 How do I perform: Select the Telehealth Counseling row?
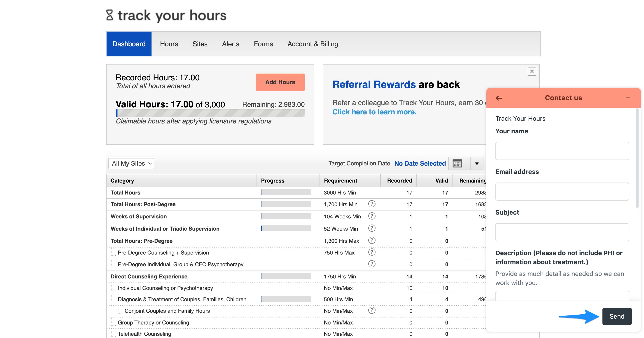click(144, 334)
